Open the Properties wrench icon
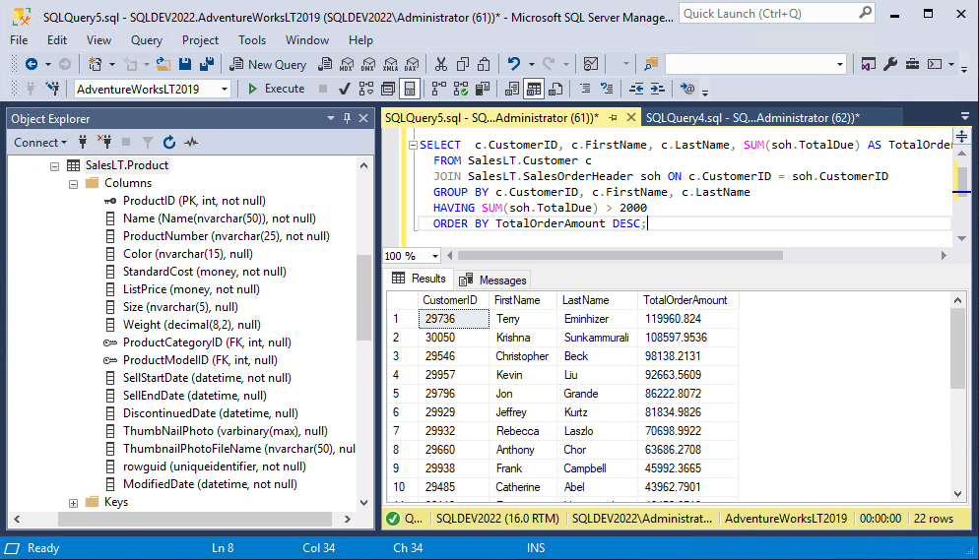The height and width of the screenshot is (560, 979). point(890,64)
